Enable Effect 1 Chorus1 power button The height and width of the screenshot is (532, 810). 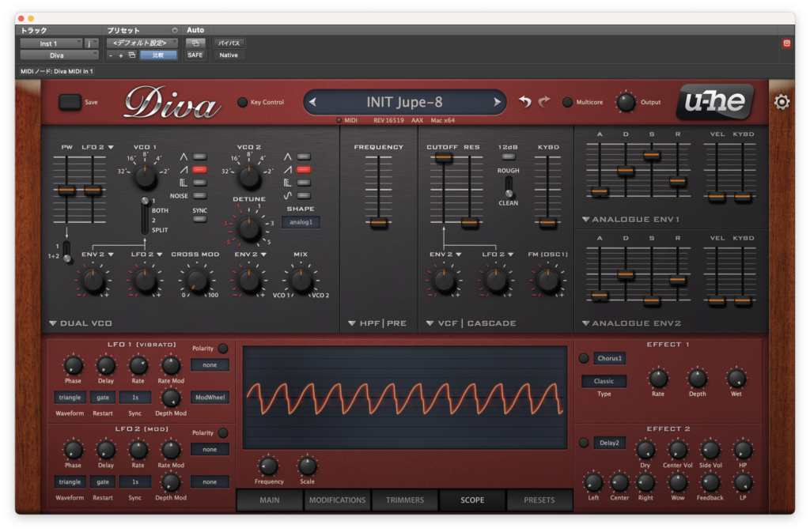point(584,358)
